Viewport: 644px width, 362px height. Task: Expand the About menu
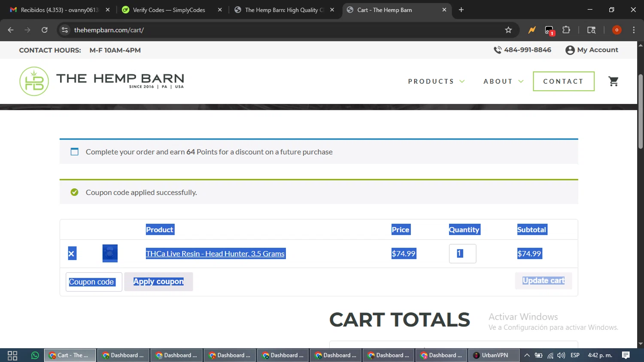point(503,81)
